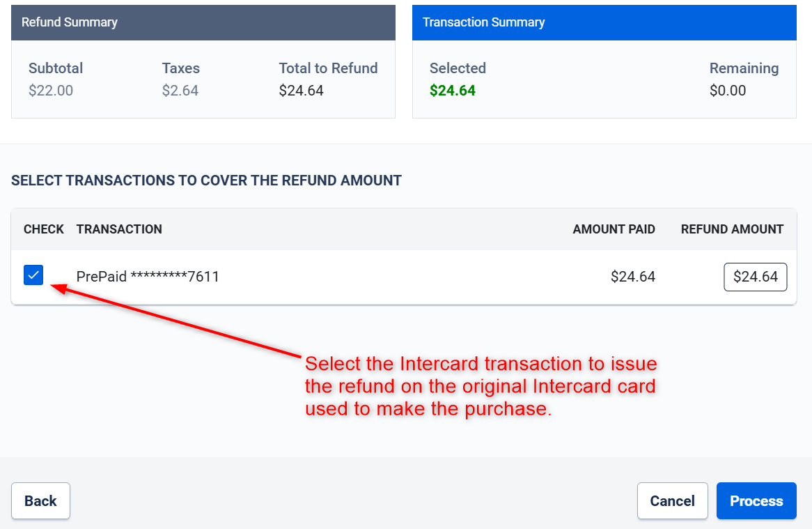Click the Transaction Summary panel header
Viewport: 812px width, 529px height.
604,22
